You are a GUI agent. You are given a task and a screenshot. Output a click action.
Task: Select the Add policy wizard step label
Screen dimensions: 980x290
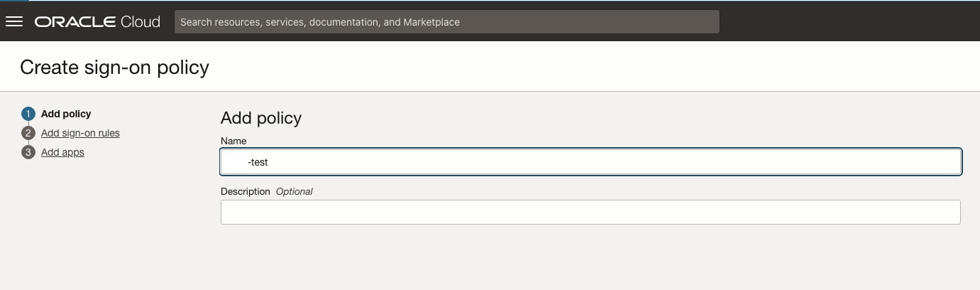click(66, 114)
